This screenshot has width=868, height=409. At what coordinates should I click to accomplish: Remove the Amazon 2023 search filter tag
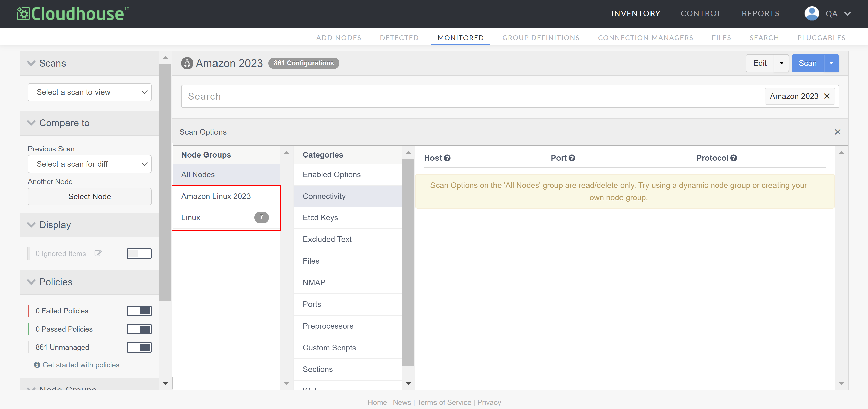(x=827, y=96)
